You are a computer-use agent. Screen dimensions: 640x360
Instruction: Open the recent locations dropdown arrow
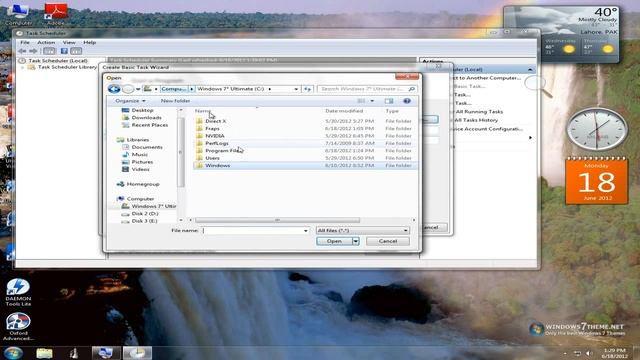coord(138,89)
